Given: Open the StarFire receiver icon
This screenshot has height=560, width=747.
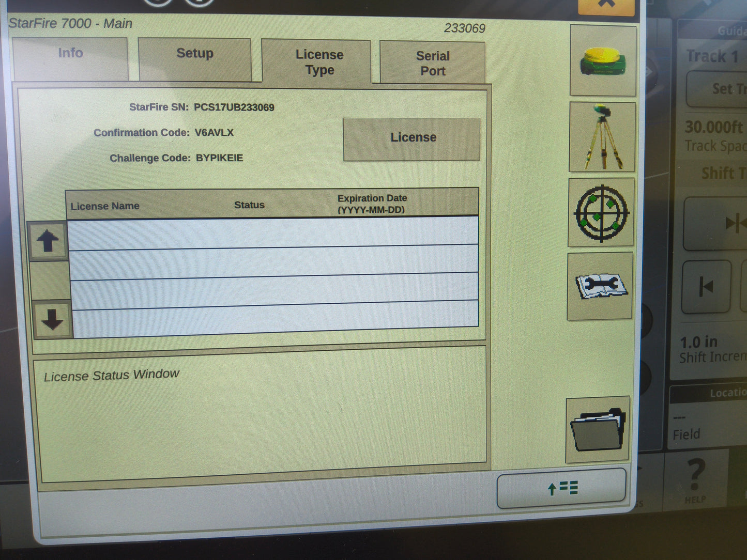Looking at the screenshot, I should pyautogui.click(x=603, y=60).
